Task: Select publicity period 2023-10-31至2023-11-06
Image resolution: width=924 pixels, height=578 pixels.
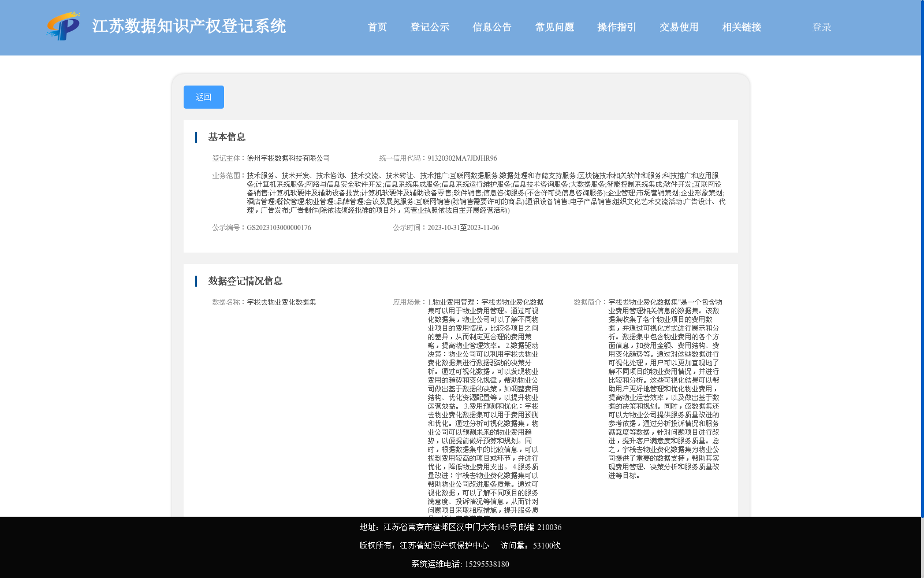Action: 463,228
